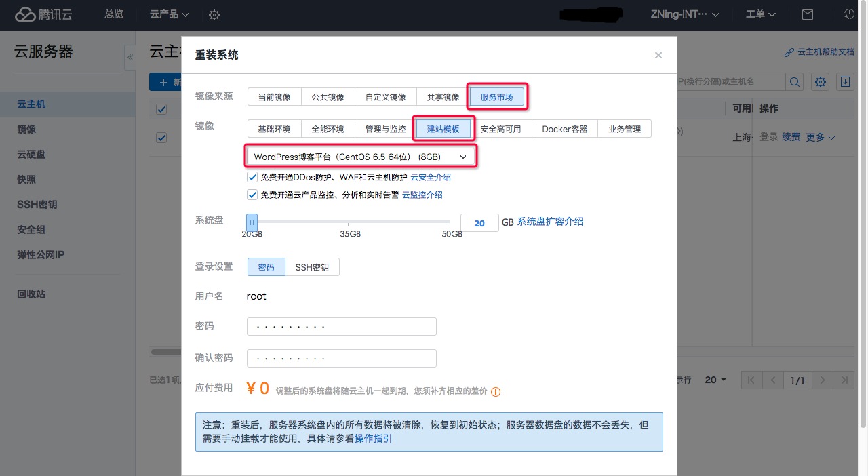Click the 50GB end of slider track

(450, 222)
